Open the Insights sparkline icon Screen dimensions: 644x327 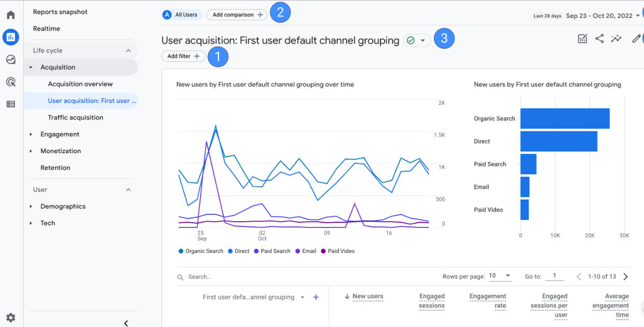tap(616, 39)
